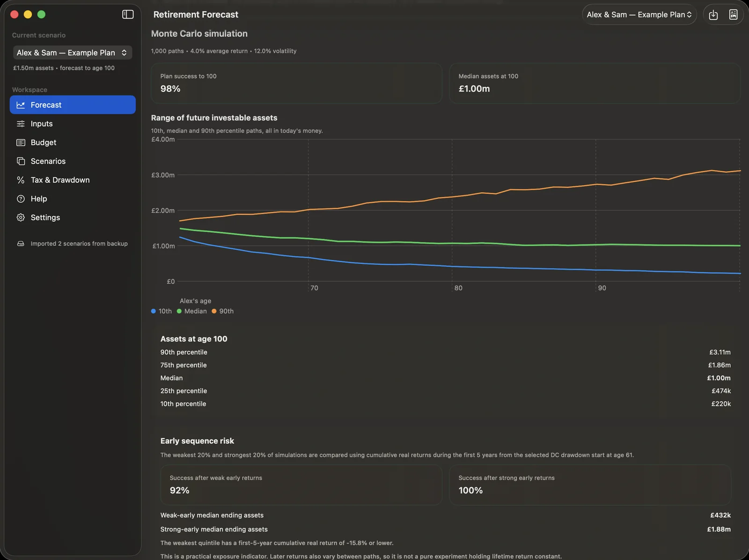
Task: Click the weak-early median ending assets £432k
Action: pyautogui.click(x=720, y=515)
